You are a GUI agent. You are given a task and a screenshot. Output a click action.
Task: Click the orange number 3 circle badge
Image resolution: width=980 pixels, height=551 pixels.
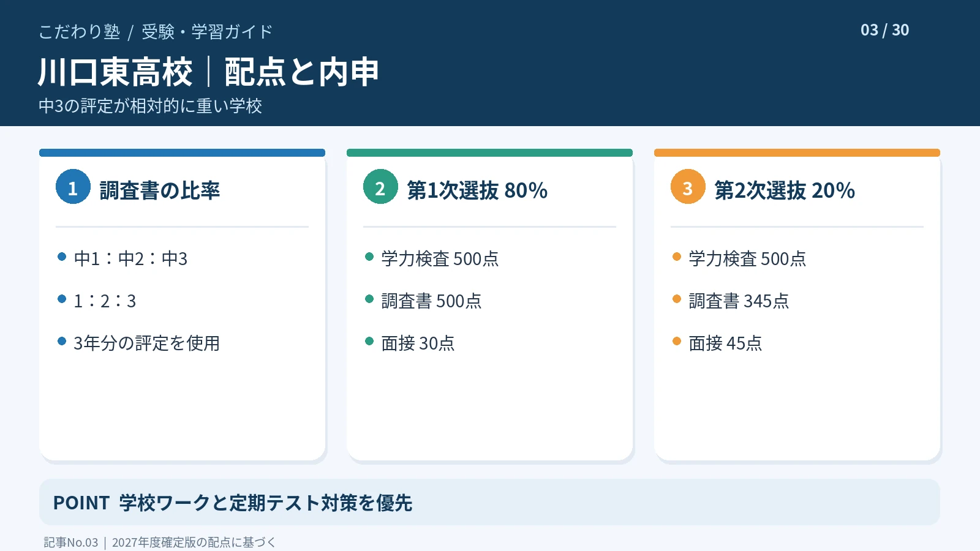tap(688, 187)
